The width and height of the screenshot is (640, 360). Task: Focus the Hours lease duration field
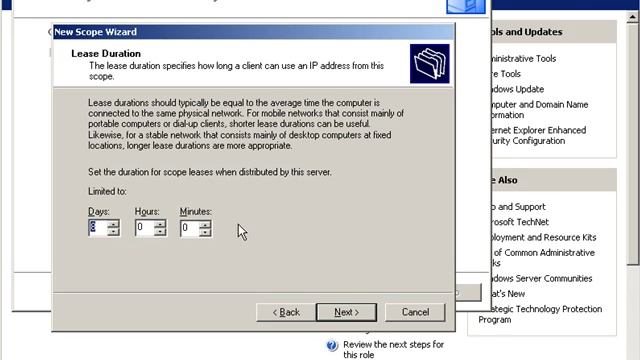144,227
